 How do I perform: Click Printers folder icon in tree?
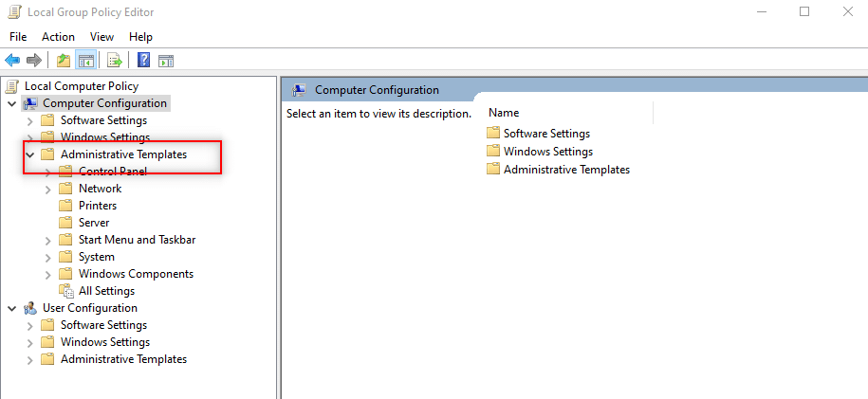click(65, 206)
